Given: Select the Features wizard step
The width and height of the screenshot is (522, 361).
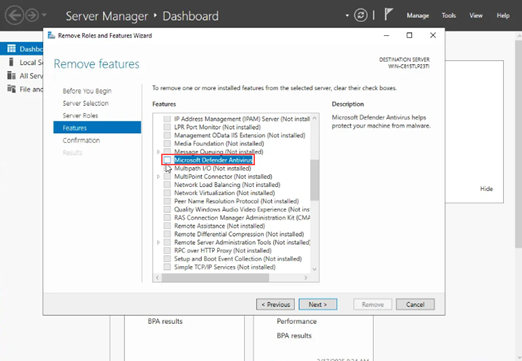Looking at the screenshot, I should [97, 128].
